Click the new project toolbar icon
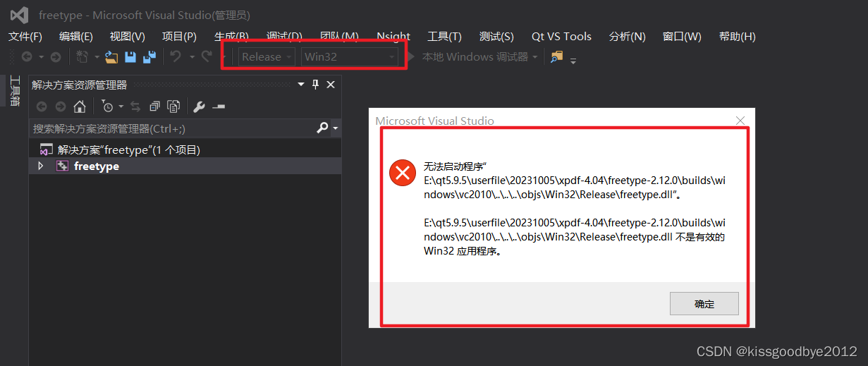The height and width of the screenshot is (366, 868). click(x=82, y=57)
